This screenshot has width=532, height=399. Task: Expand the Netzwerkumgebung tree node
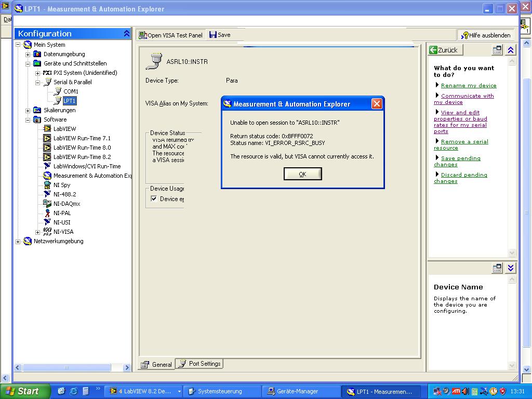pyautogui.click(x=18, y=241)
